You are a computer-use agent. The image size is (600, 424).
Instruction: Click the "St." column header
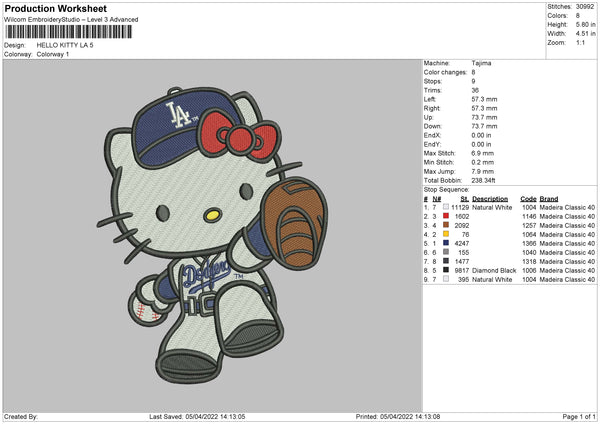point(465,199)
